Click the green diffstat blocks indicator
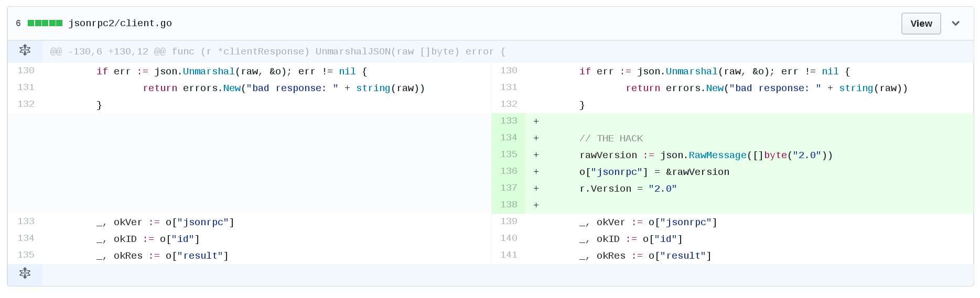980x298 pixels. coord(45,23)
